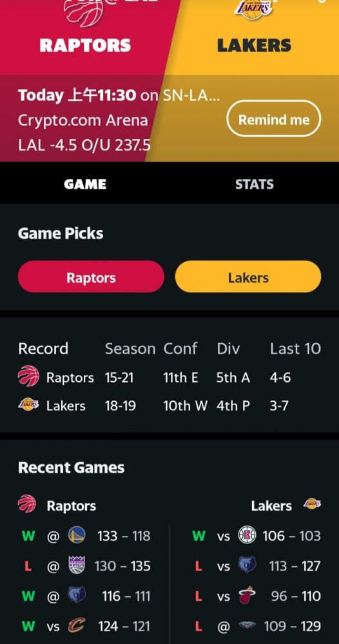Pick Raptors in Game Picks

pos(91,277)
